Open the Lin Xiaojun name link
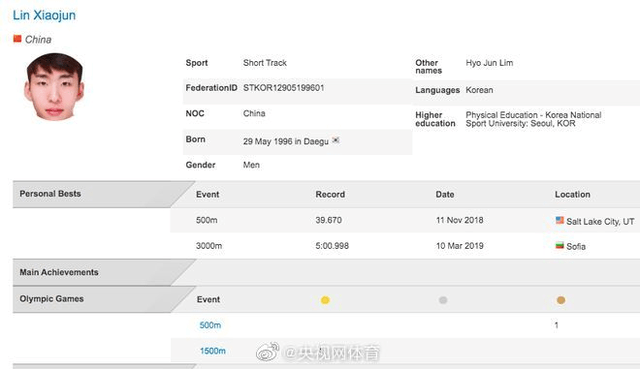640x369 pixels. [x=44, y=15]
